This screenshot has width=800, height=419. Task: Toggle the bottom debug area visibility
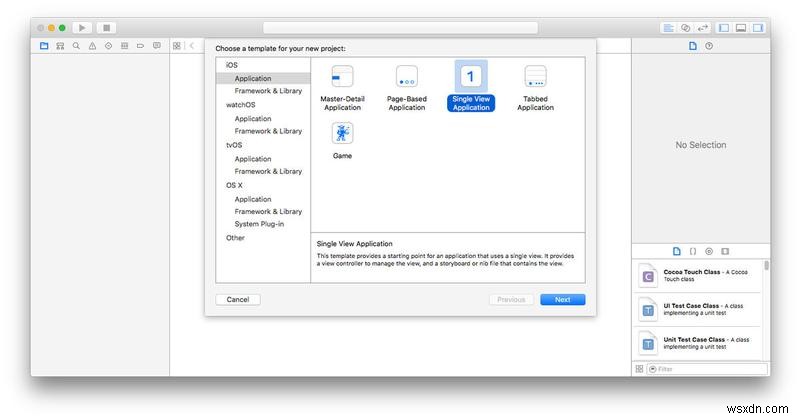(740, 27)
